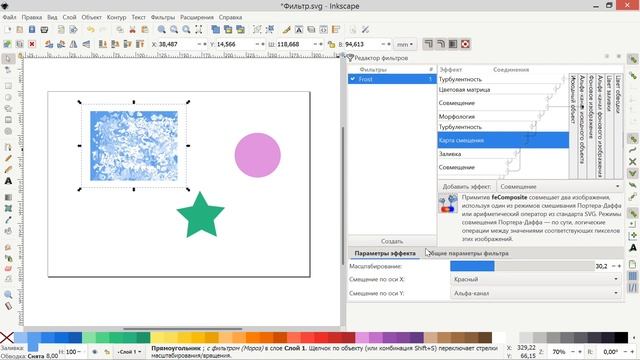Screen dimensions: 640x360
Task: Click the Save document icon
Action: (32, 29)
